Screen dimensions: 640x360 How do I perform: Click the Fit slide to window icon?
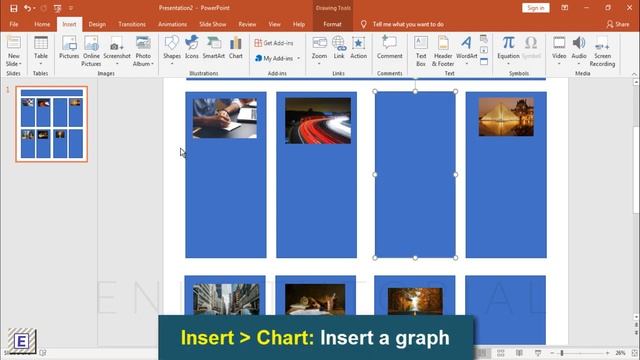pyautogui.click(x=634, y=353)
